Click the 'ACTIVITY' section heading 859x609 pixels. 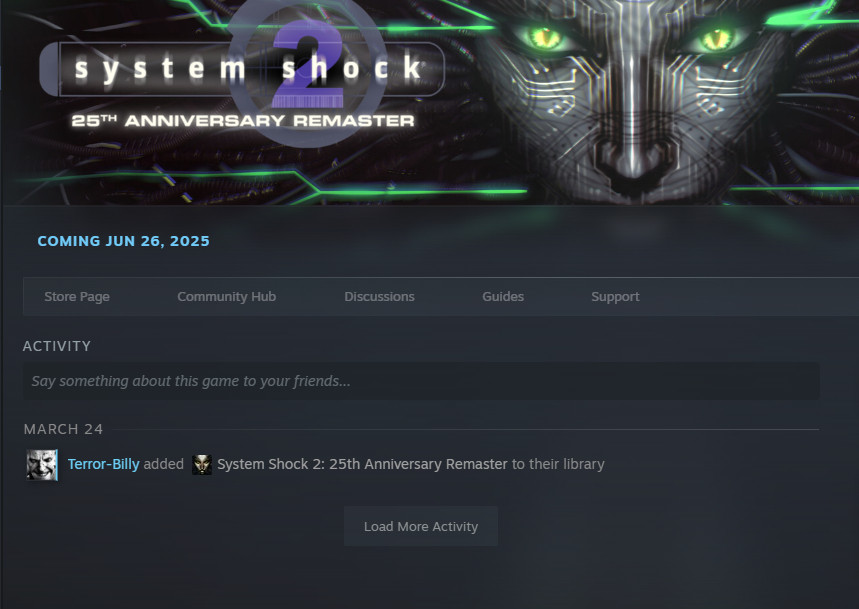coord(57,346)
